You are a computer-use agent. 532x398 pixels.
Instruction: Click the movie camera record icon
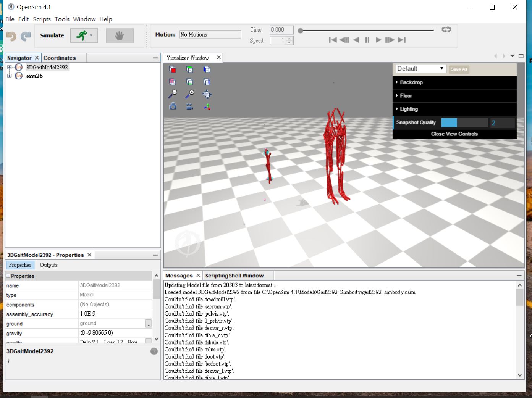190,106
